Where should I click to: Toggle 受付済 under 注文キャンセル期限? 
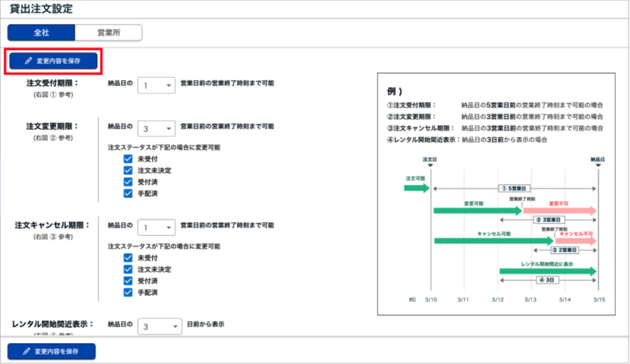coord(128,281)
